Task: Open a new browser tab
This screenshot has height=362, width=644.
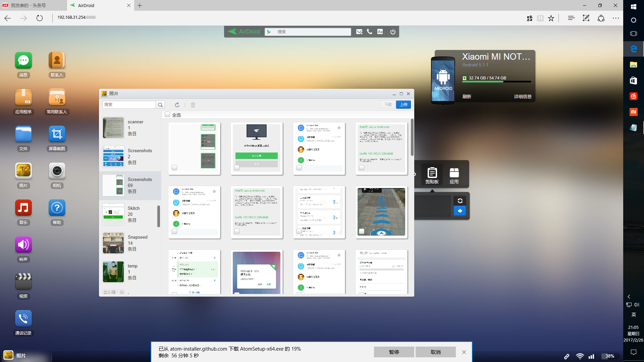Action: coord(140,5)
